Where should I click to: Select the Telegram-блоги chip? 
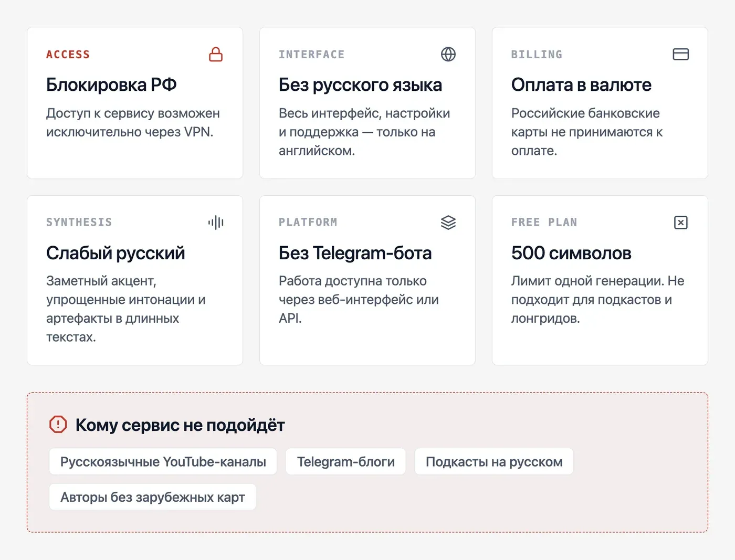[x=346, y=462]
